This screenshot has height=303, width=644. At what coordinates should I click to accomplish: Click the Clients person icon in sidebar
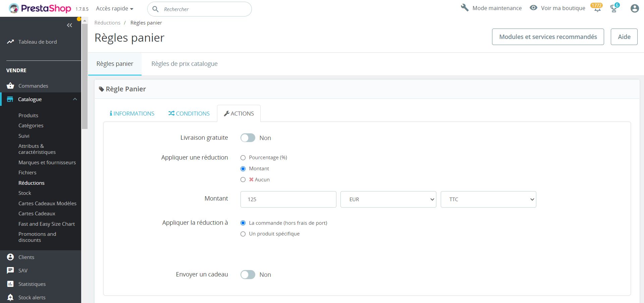click(10, 257)
